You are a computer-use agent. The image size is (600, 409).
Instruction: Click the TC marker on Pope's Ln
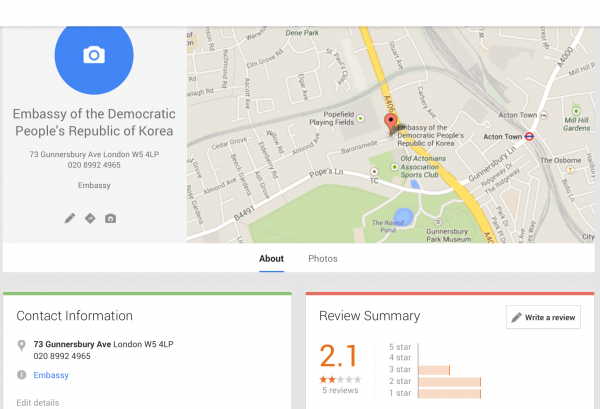click(x=374, y=171)
